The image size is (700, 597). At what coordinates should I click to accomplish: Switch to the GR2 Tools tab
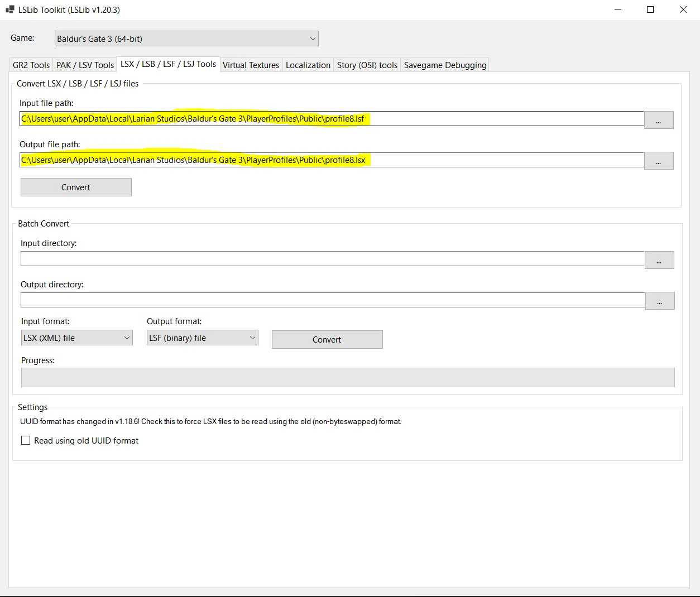[x=31, y=65]
